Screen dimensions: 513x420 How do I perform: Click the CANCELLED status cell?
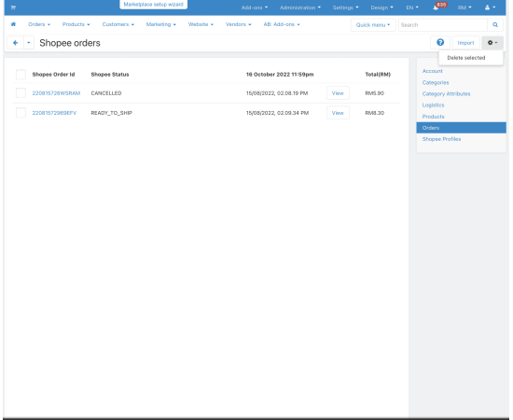pyautogui.click(x=106, y=93)
